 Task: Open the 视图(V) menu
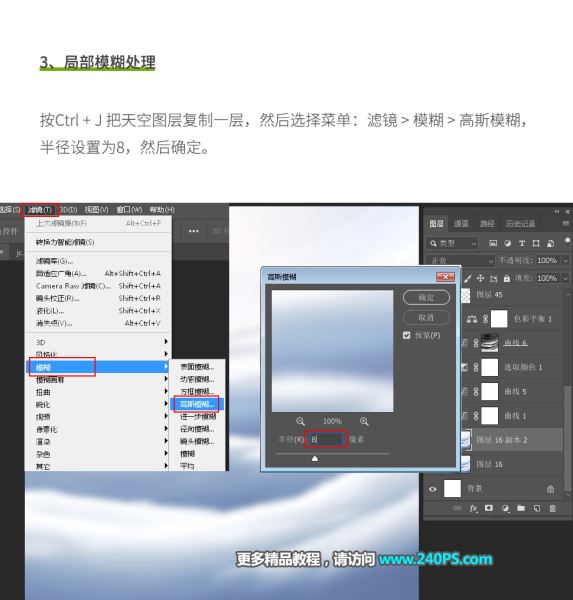pyautogui.click(x=96, y=210)
